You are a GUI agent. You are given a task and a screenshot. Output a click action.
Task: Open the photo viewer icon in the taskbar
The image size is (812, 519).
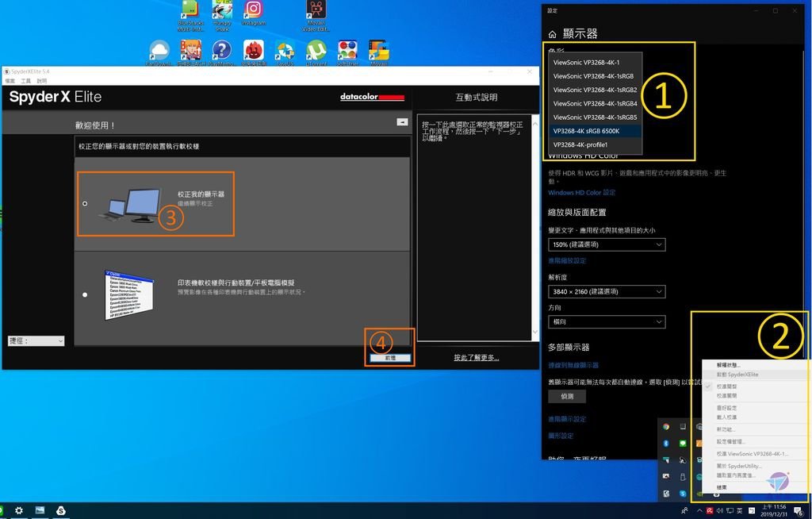click(40, 510)
